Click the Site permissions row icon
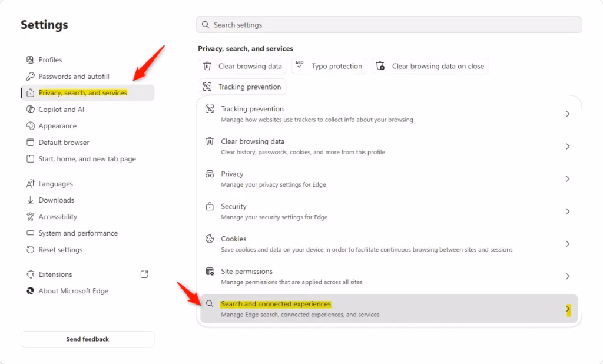 [x=210, y=272]
